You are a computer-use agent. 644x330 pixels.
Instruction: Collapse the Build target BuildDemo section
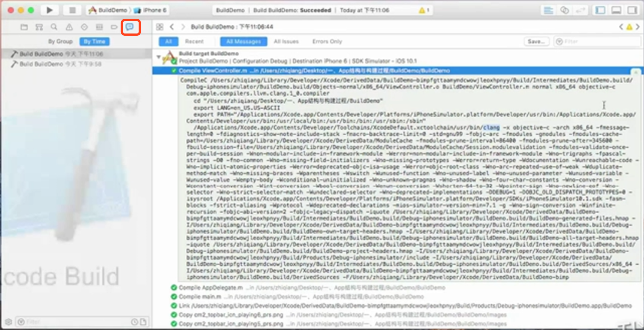159,57
